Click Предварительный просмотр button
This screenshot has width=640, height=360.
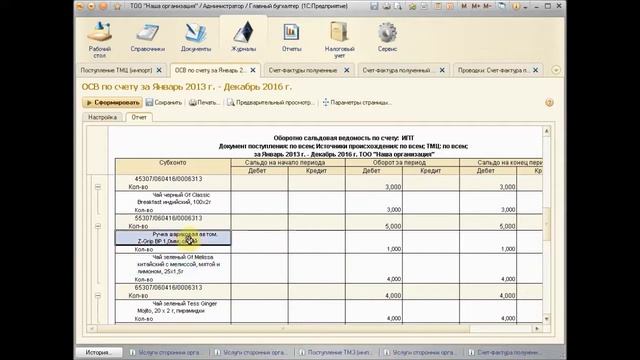coord(271,102)
